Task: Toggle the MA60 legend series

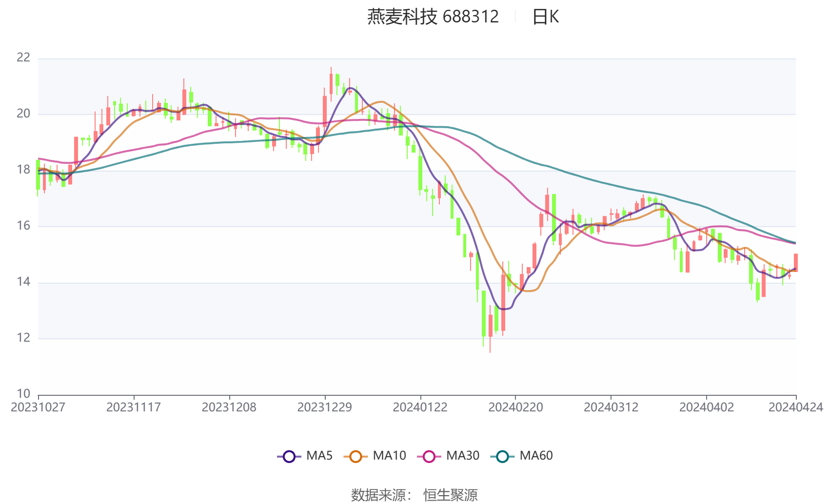Action: point(522,456)
